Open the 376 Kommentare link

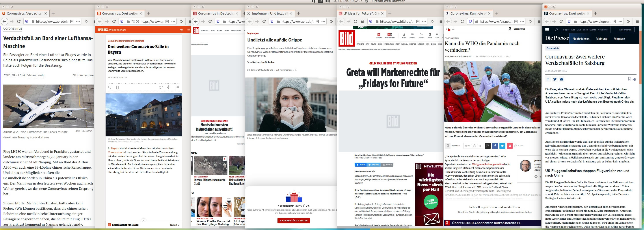coord(284,70)
